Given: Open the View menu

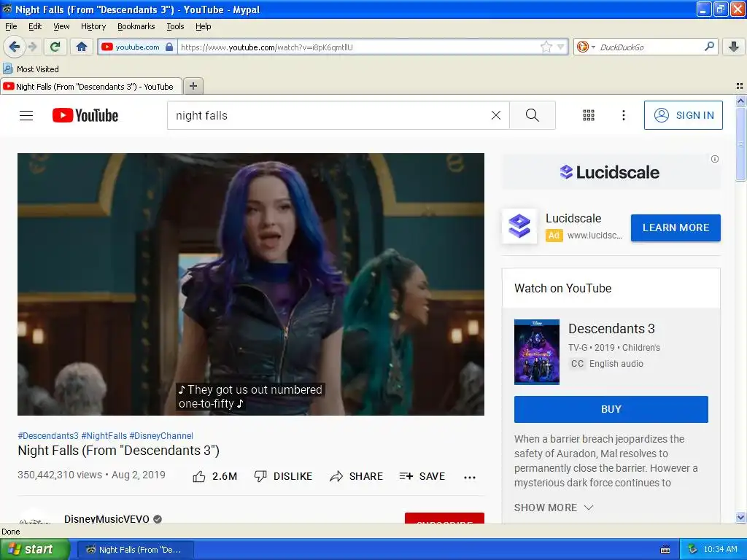Looking at the screenshot, I should pos(61,26).
